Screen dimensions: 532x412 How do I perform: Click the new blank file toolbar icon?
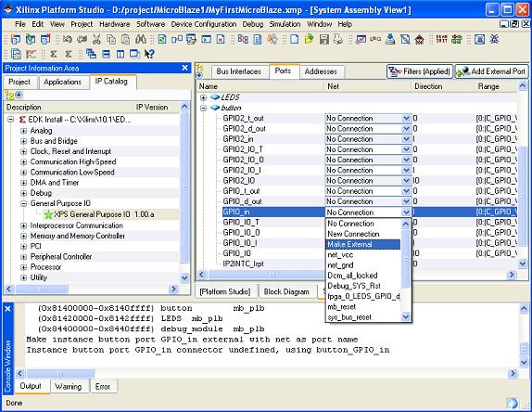(x=294, y=39)
